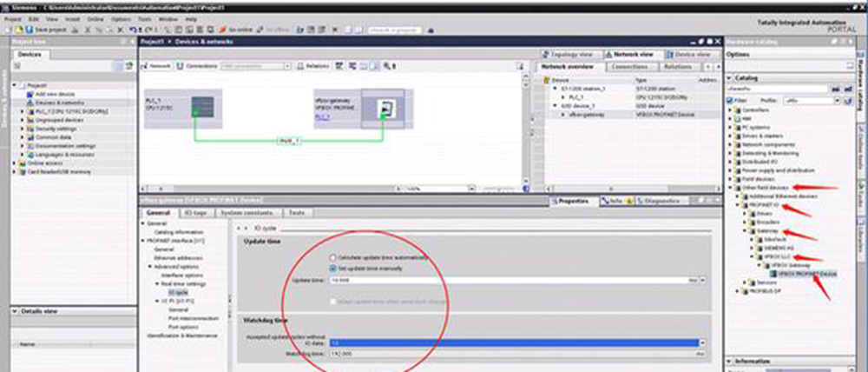The image size is (868, 372).
Task: Click the PN/IE_1 network label
Action: point(289,141)
